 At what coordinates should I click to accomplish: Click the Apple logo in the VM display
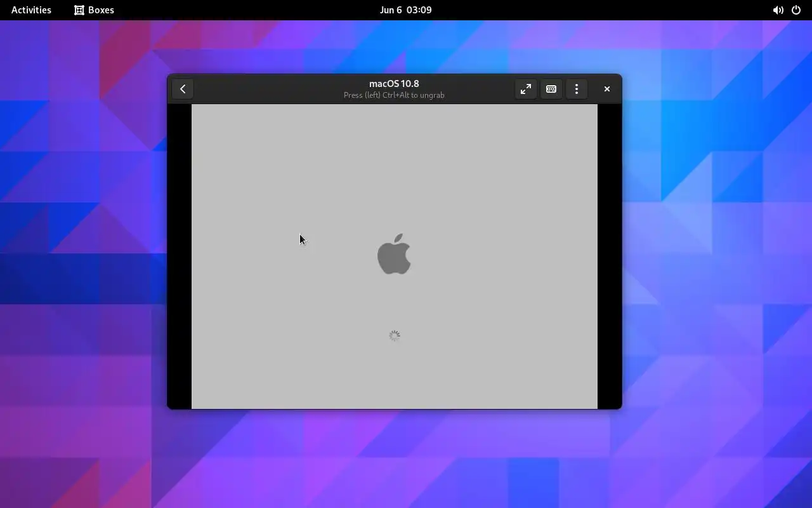[394, 254]
